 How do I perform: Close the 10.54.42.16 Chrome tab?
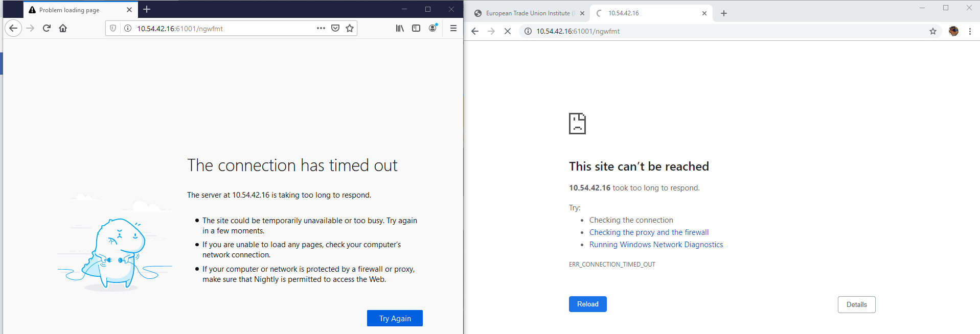pyautogui.click(x=704, y=13)
